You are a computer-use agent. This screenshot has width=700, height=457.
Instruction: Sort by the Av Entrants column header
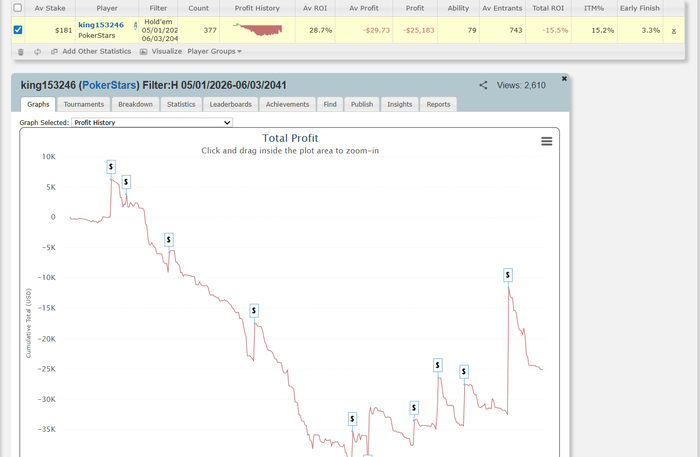[502, 8]
